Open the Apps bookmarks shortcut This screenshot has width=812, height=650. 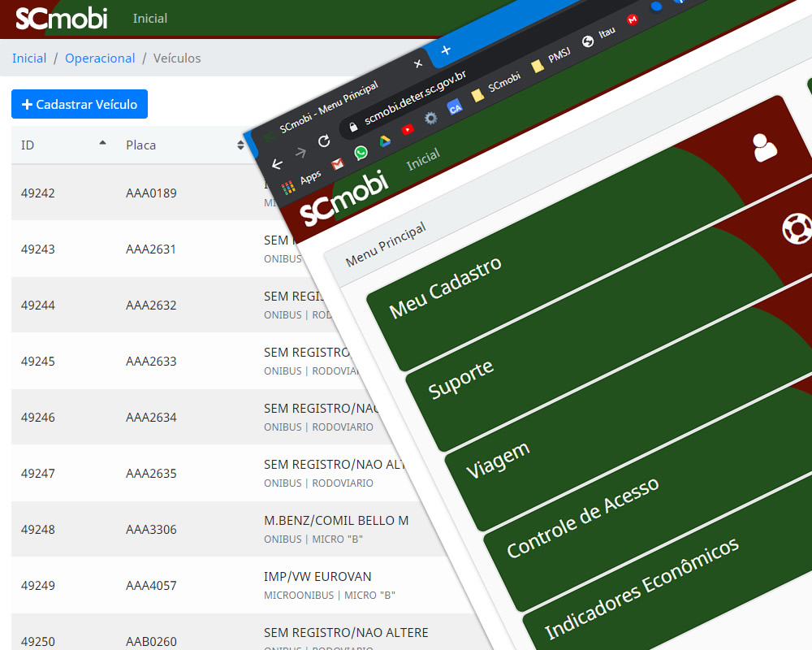(302, 180)
